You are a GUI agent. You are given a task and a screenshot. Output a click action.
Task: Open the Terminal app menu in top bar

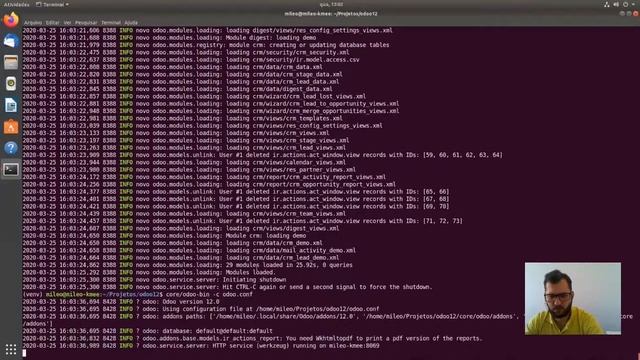coord(52,4)
